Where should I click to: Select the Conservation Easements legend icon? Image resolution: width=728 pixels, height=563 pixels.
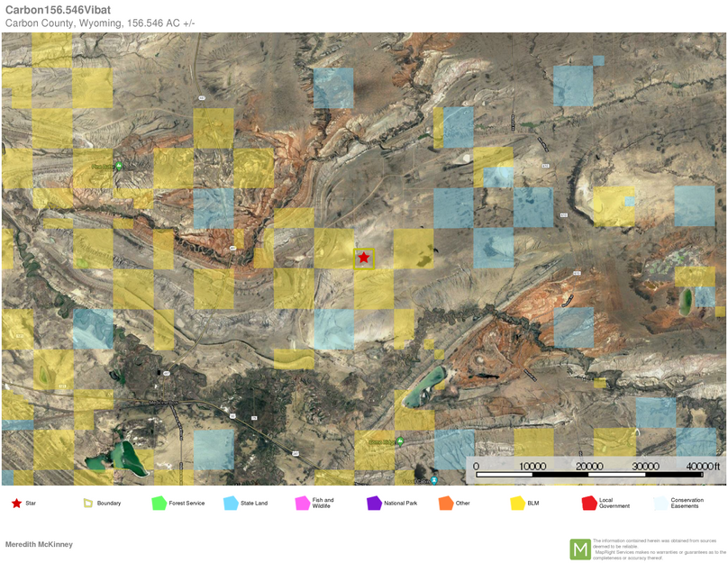662,503
